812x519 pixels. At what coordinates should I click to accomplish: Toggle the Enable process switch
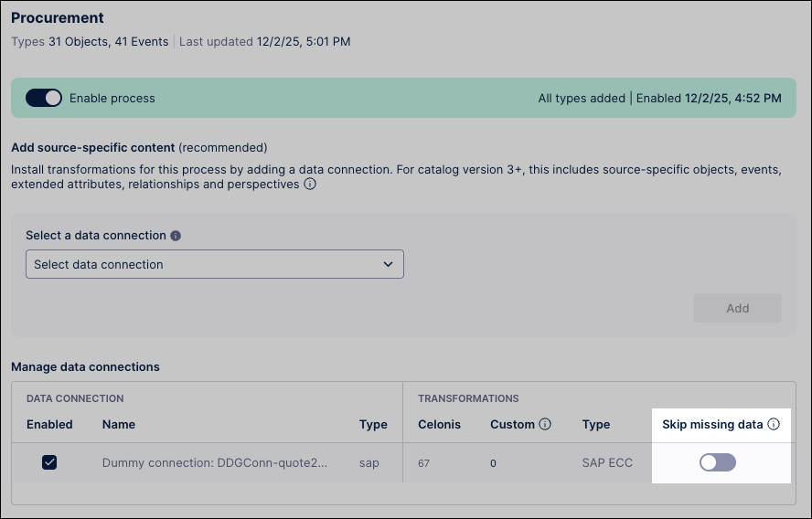44,98
